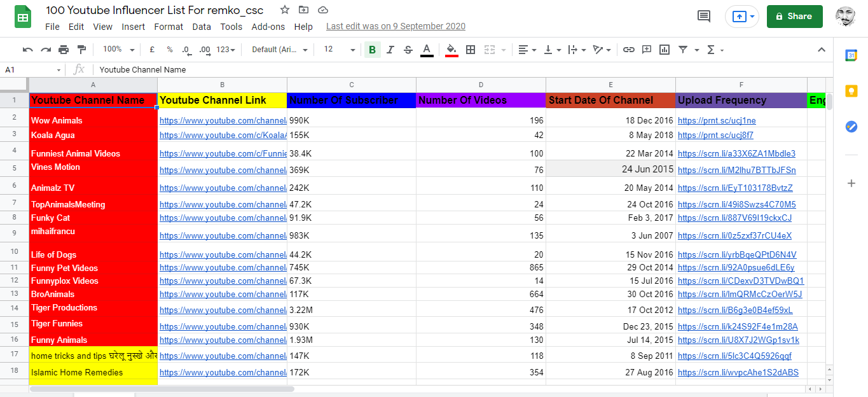Image resolution: width=868 pixels, height=397 pixels.
Task: Insert a link using the toolbar icon
Action: tap(628, 50)
